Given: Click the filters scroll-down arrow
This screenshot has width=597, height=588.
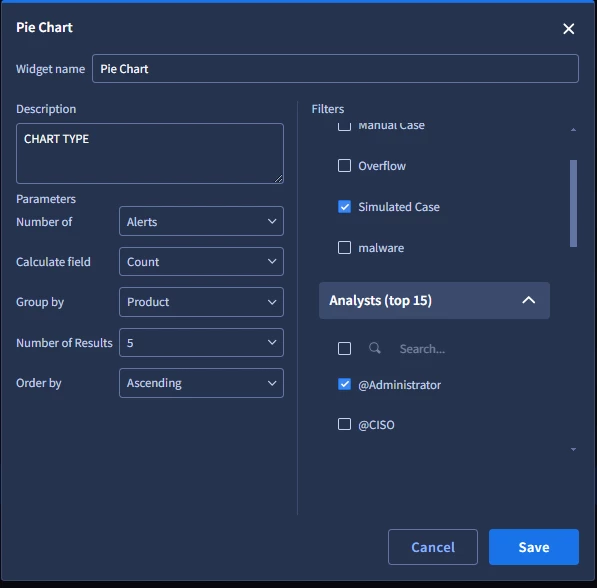Looking at the screenshot, I should [x=573, y=449].
